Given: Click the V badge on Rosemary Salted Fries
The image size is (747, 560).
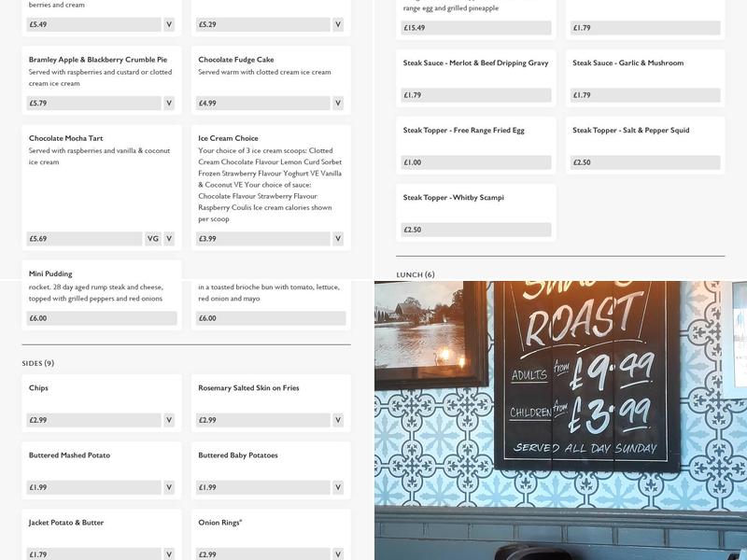Looking at the screenshot, I should click(x=338, y=420).
